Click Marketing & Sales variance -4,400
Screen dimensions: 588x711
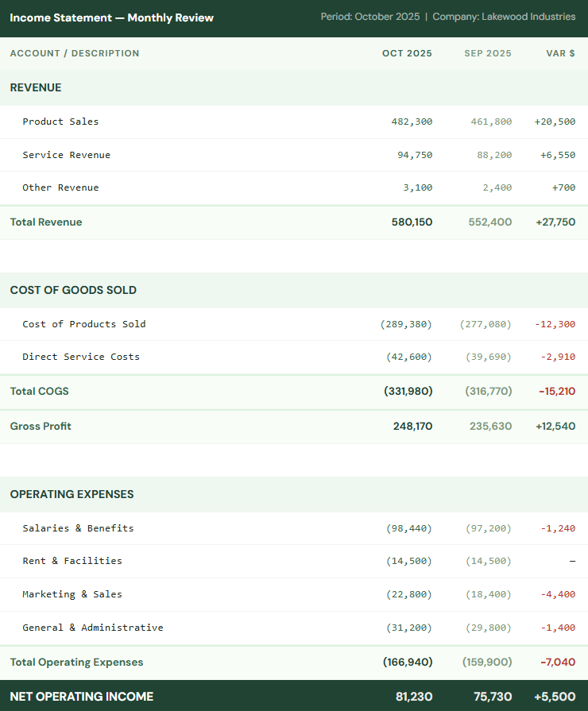click(x=558, y=594)
